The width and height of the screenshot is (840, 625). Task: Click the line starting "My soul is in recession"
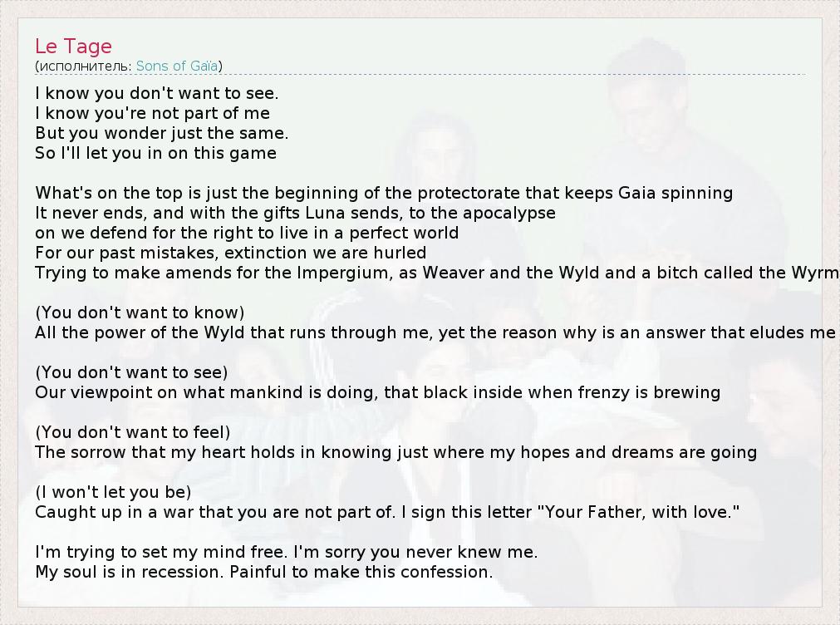pyautogui.click(x=264, y=572)
